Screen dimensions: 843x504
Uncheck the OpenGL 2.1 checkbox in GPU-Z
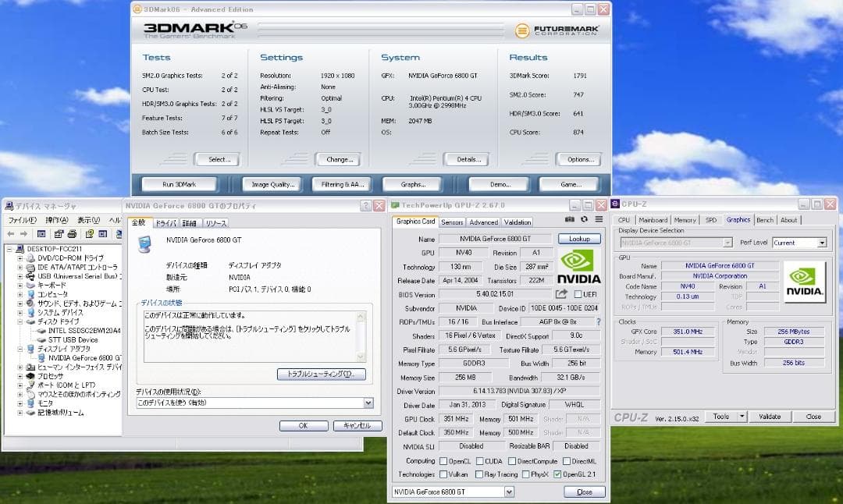pos(559,473)
